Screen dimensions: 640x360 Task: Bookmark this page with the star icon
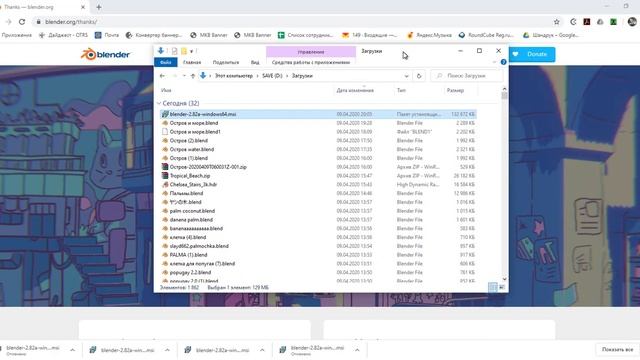coord(556,22)
